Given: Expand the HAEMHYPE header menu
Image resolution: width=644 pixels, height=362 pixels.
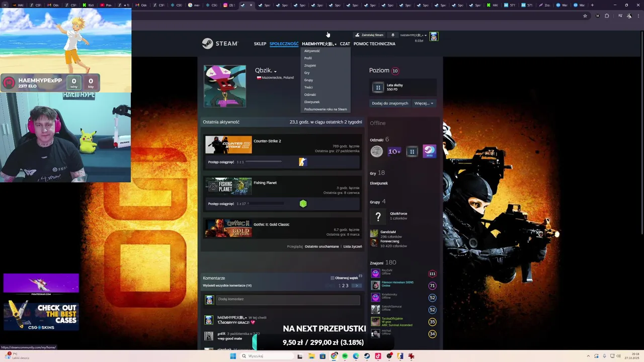Looking at the screenshot, I should (319, 44).
